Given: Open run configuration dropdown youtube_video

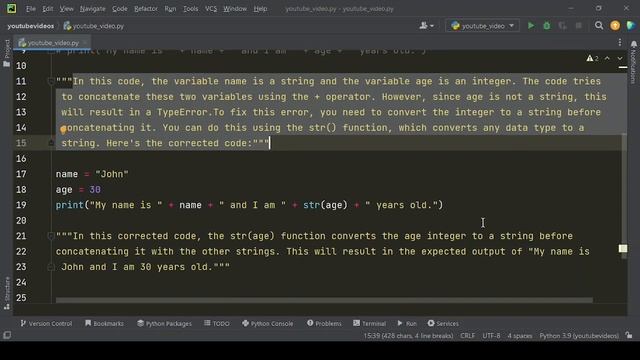Looking at the screenshot, I should [482, 26].
